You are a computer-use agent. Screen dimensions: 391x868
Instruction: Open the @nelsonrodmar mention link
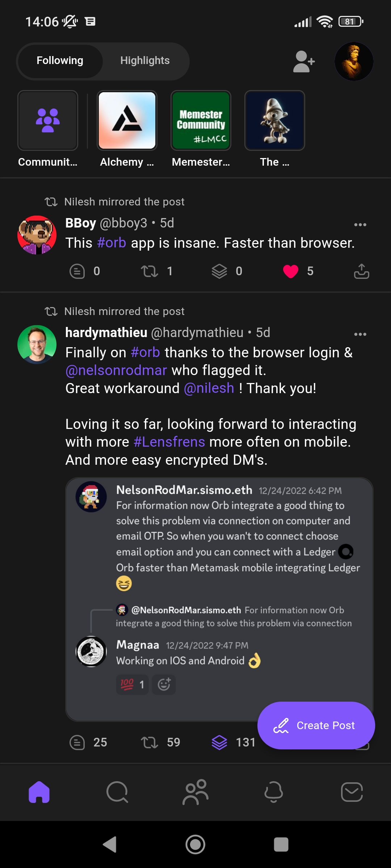[x=116, y=370]
